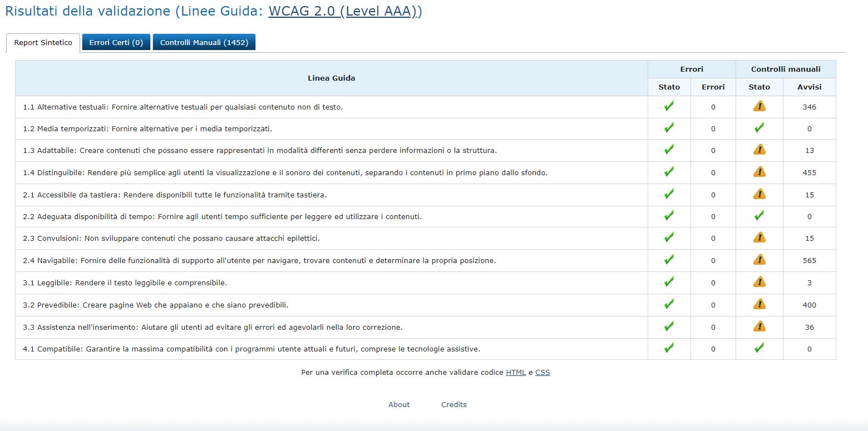Follow the CSS validation link
This screenshot has width=868, height=431.
click(542, 373)
